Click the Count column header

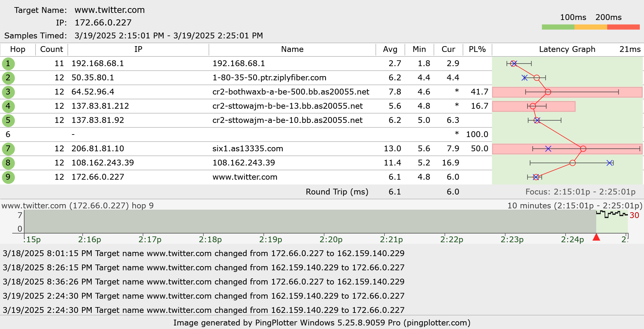coord(52,49)
